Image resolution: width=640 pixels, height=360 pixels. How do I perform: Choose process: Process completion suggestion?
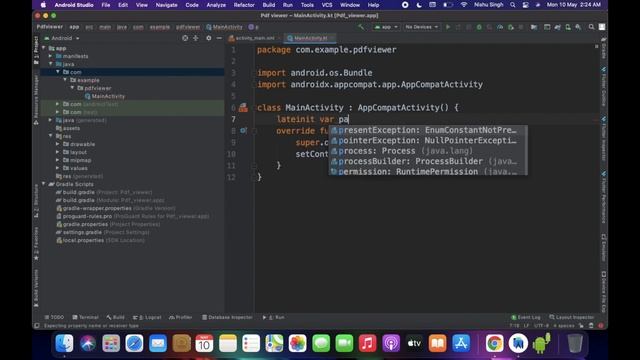(428, 151)
